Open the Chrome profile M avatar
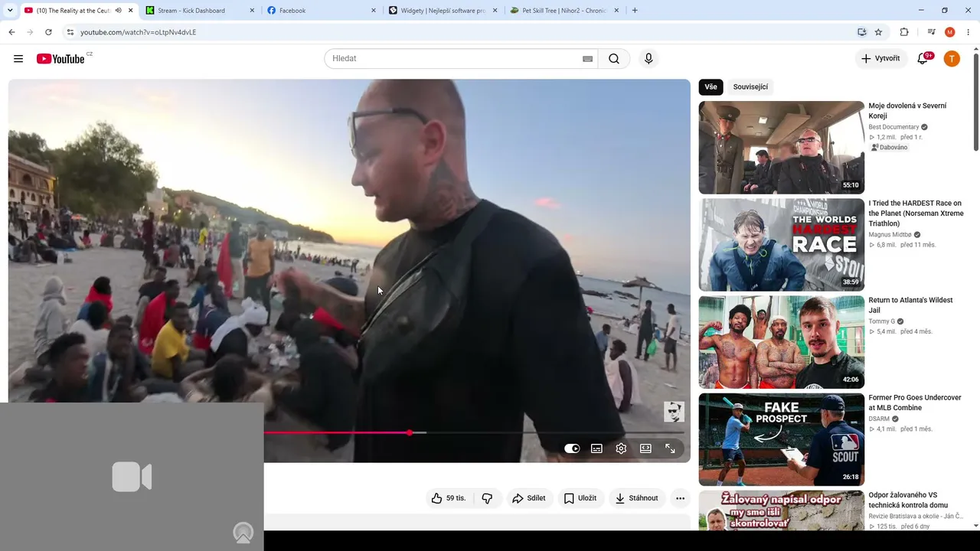Image resolution: width=980 pixels, height=551 pixels. 950,32
